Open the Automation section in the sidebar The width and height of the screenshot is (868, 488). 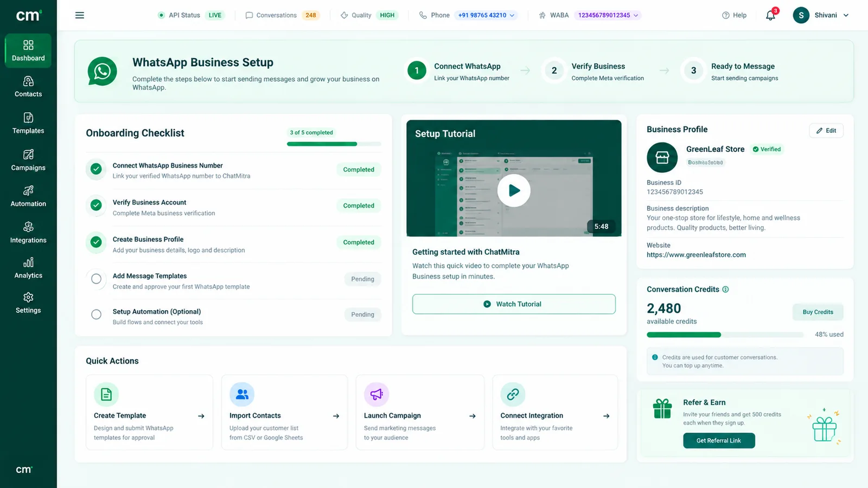pyautogui.click(x=28, y=197)
